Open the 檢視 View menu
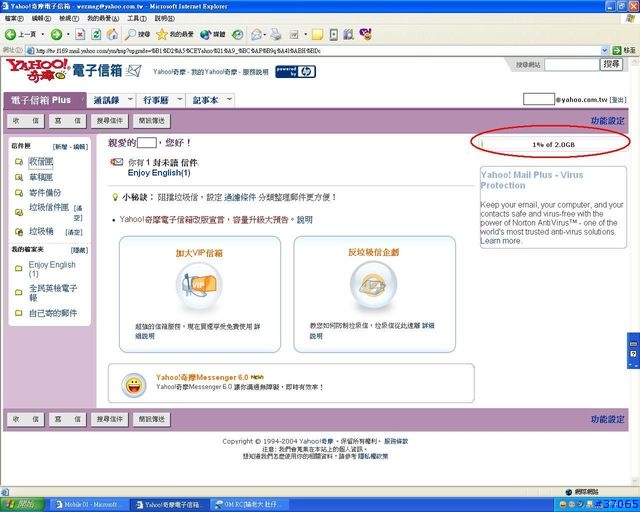This screenshot has height=512, width=640. point(69,18)
